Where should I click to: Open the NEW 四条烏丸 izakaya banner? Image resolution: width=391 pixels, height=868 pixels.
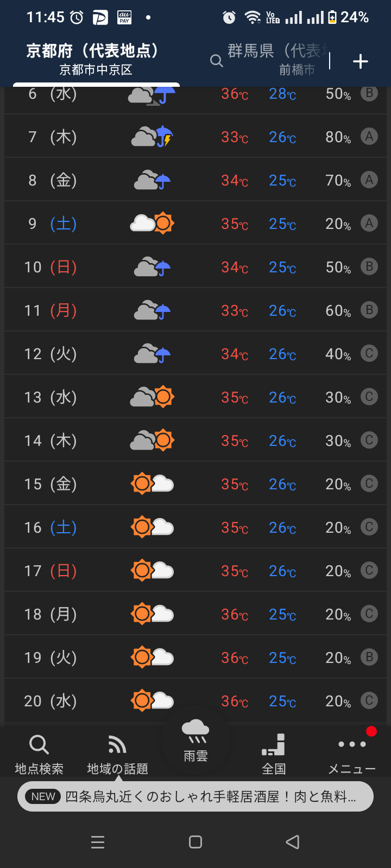195,796
